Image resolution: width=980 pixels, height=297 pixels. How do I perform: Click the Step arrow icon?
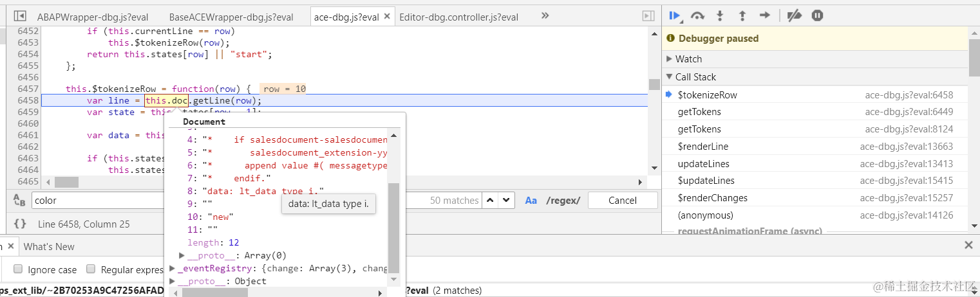point(764,15)
